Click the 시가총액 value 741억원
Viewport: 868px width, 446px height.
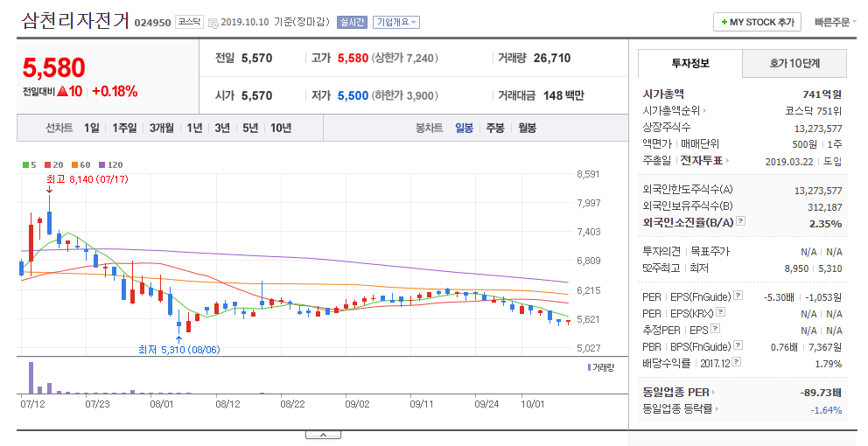[822, 94]
